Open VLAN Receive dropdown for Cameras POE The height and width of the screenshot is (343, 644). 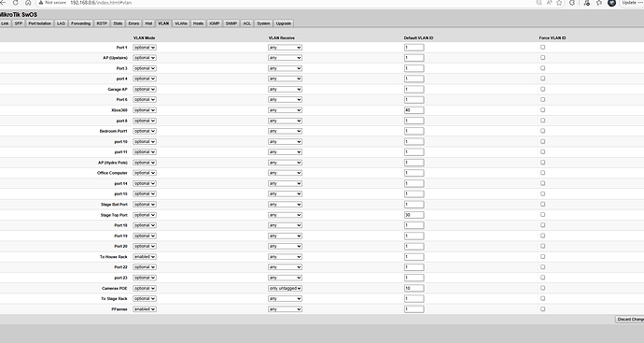pos(285,288)
